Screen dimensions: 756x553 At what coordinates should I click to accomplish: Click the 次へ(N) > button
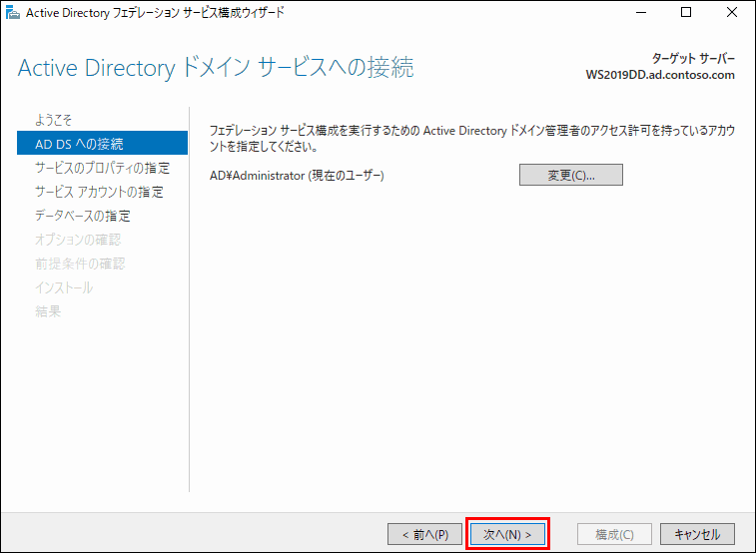coord(507,534)
